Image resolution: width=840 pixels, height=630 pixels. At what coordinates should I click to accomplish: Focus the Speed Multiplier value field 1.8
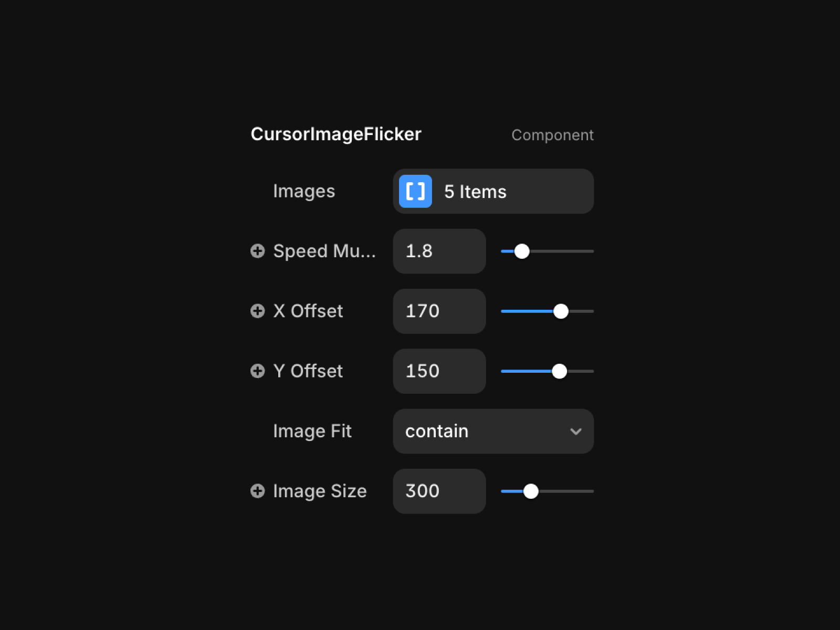point(439,251)
